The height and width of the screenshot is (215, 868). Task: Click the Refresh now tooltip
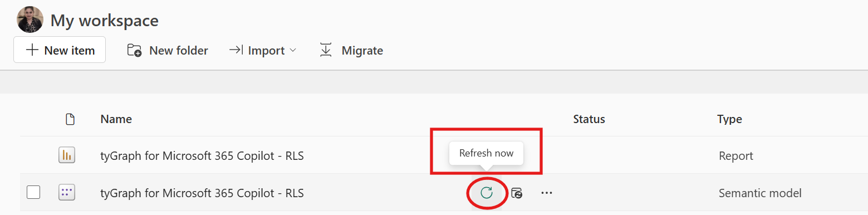487,153
